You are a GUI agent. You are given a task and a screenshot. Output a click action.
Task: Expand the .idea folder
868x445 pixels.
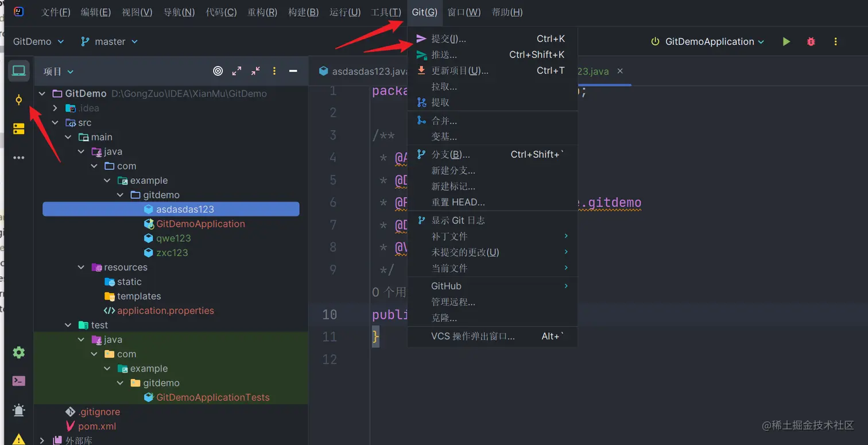(55, 108)
